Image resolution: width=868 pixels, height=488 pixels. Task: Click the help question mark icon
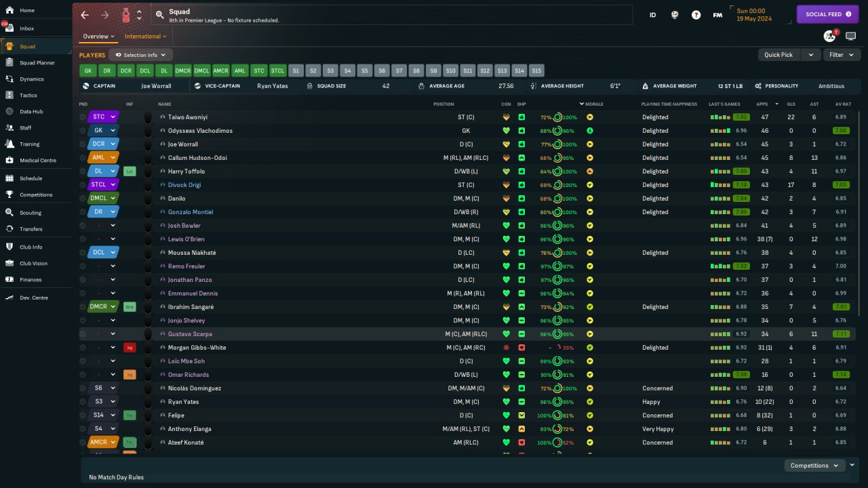696,15
